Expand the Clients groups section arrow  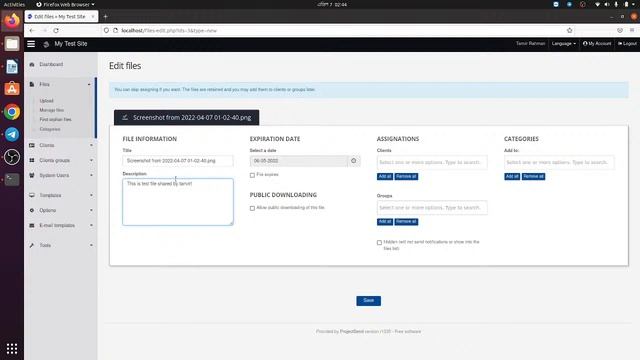[x=91, y=160]
